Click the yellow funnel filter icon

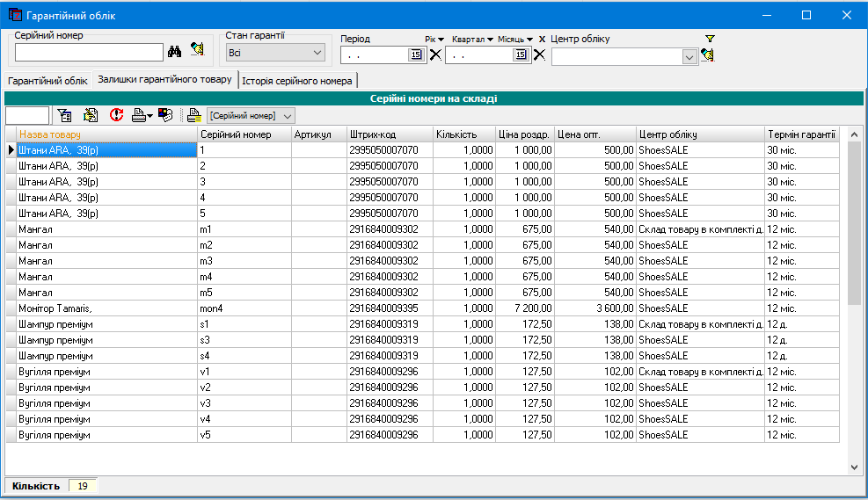[x=710, y=39]
